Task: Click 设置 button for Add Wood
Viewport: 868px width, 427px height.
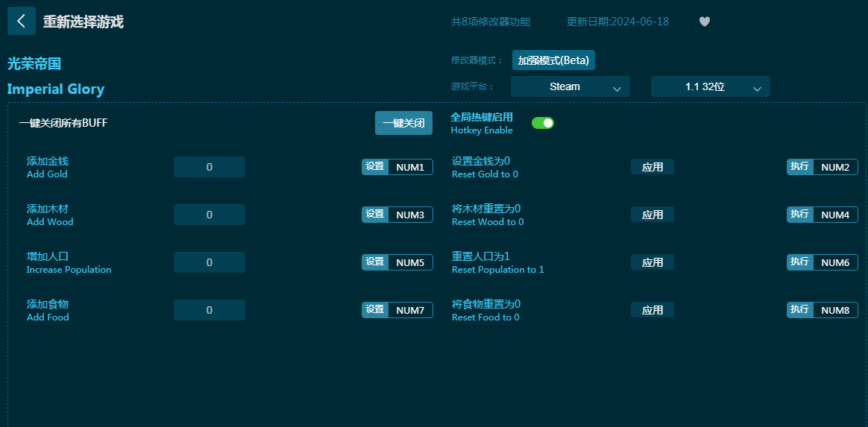Action: [375, 214]
